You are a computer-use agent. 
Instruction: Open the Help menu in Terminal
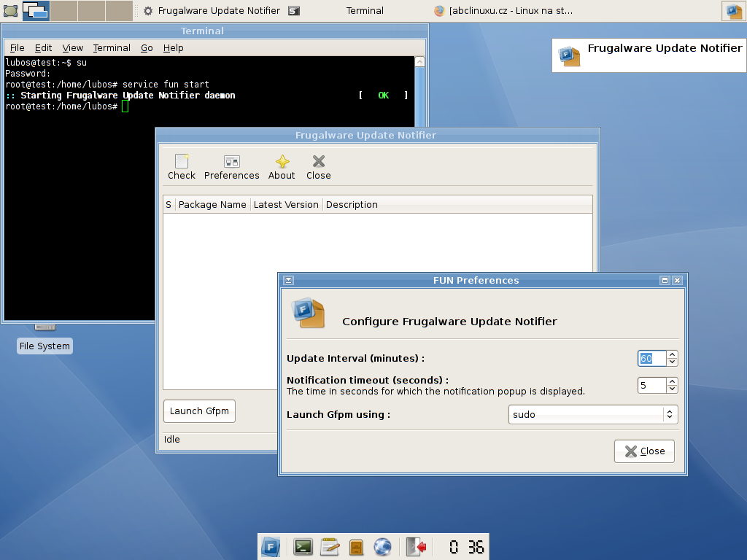[x=173, y=47]
